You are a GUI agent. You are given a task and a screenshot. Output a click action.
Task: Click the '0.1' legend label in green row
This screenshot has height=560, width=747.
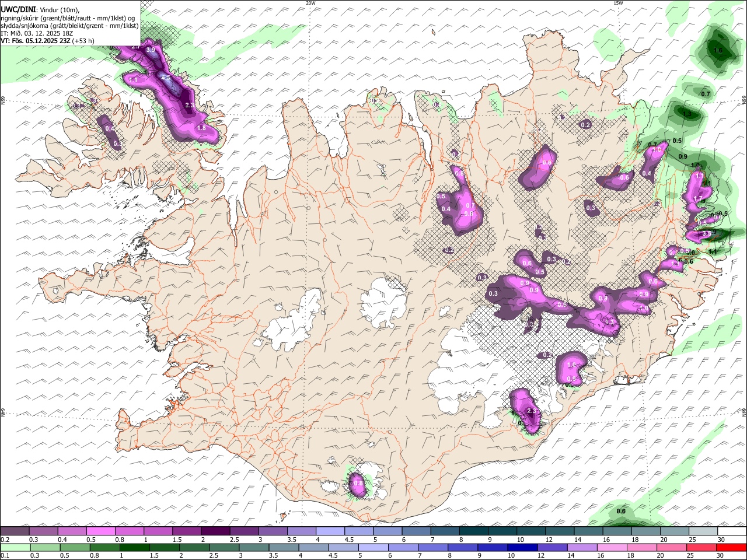click(x=5, y=555)
